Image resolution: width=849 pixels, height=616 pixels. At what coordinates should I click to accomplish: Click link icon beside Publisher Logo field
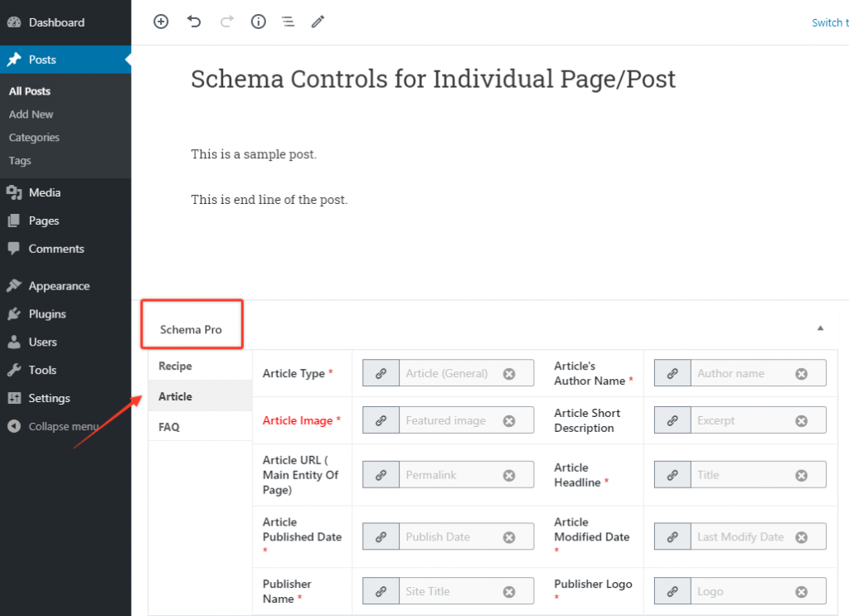coord(672,592)
